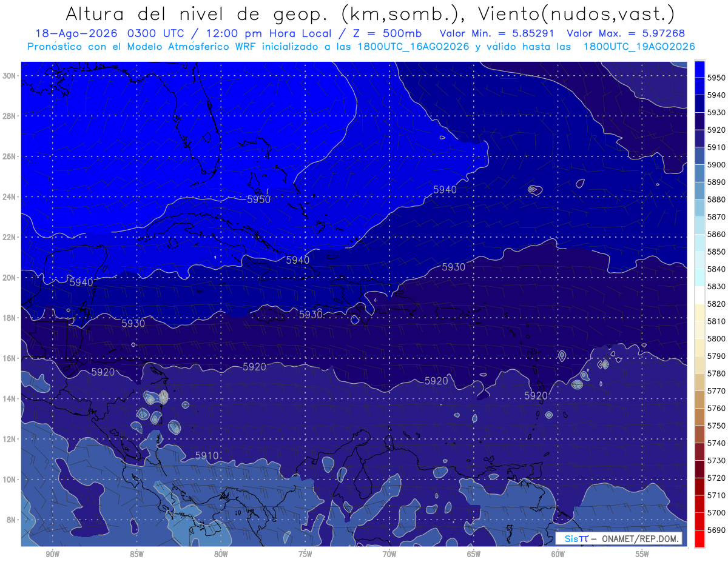This screenshot has height=562, width=728.
Task: Click the colorbar tick label 5800
Action: pyautogui.click(x=716, y=338)
